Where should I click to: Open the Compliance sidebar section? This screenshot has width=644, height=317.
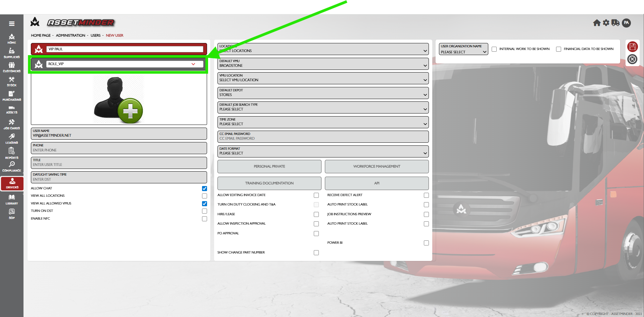[x=12, y=166]
